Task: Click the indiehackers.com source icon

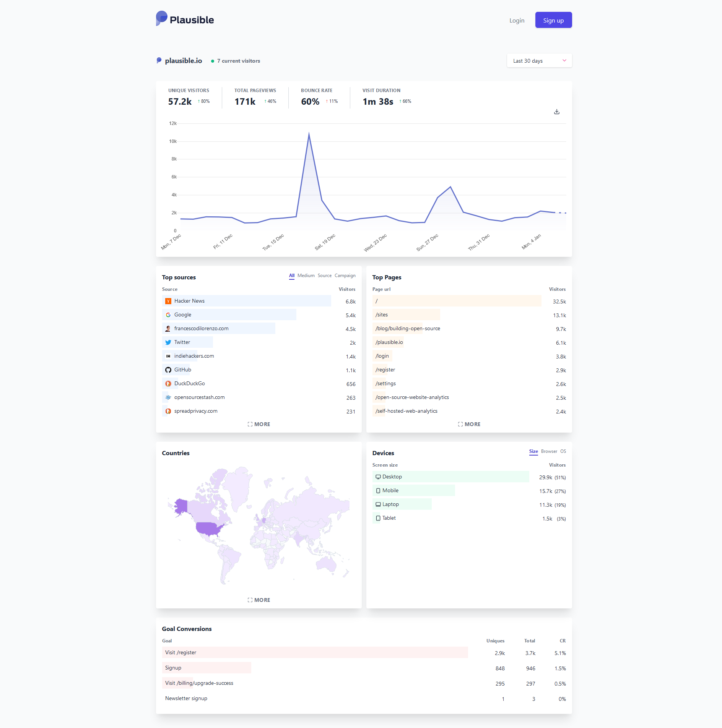Action: pyautogui.click(x=168, y=356)
